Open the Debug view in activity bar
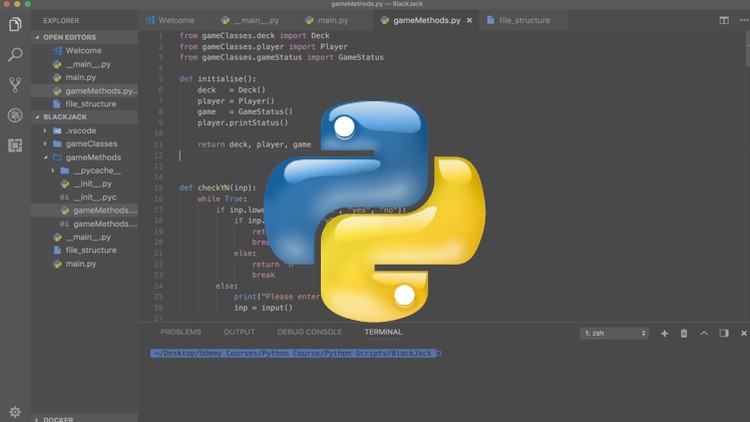This screenshot has width=750, height=422. coord(15,115)
